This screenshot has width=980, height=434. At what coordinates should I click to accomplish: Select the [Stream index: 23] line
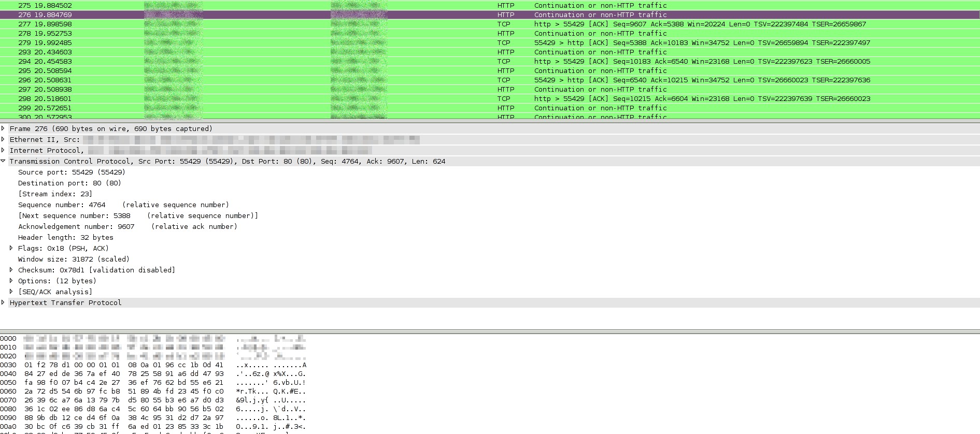(x=55, y=194)
